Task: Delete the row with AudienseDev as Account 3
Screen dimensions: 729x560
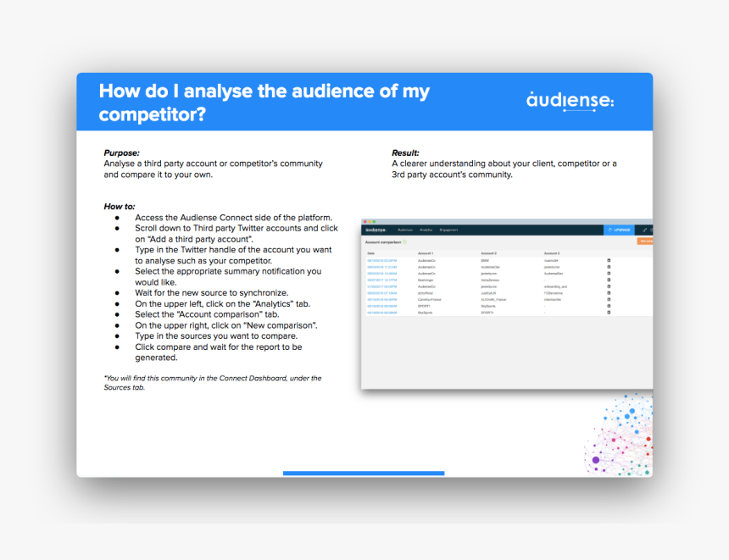Action: point(609,274)
